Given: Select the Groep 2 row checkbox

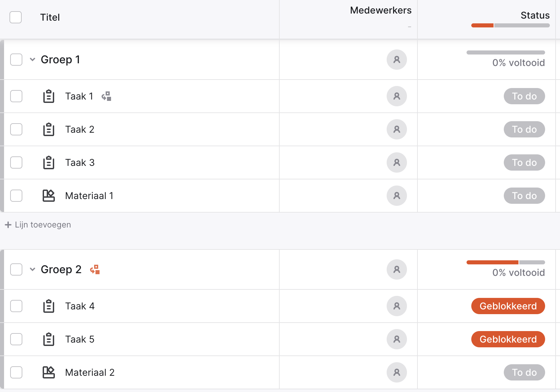Looking at the screenshot, I should 16,269.
